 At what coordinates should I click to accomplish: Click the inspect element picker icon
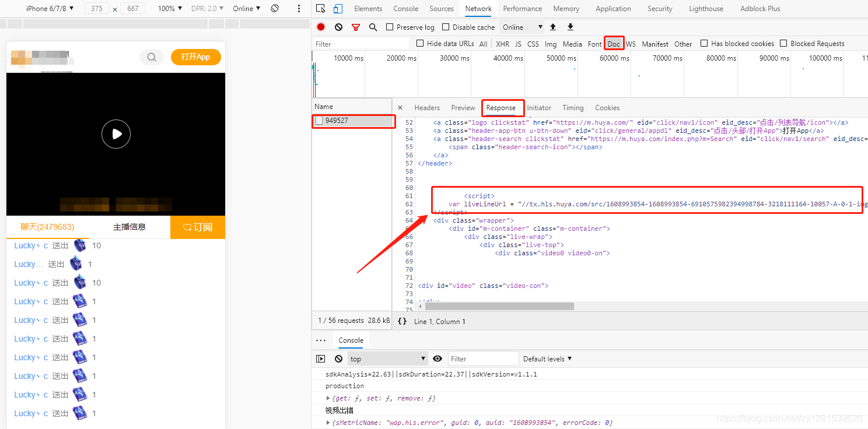click(x=320, y=9)
